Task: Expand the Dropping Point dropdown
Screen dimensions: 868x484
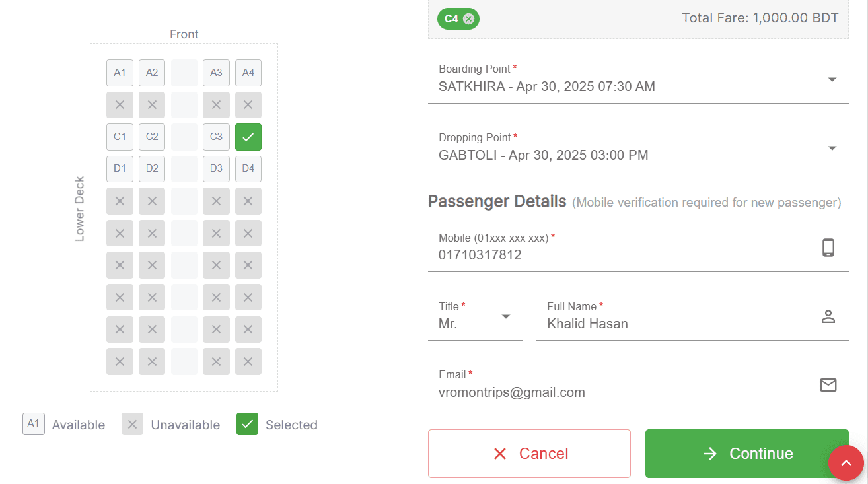Action: tap(638, 147)
